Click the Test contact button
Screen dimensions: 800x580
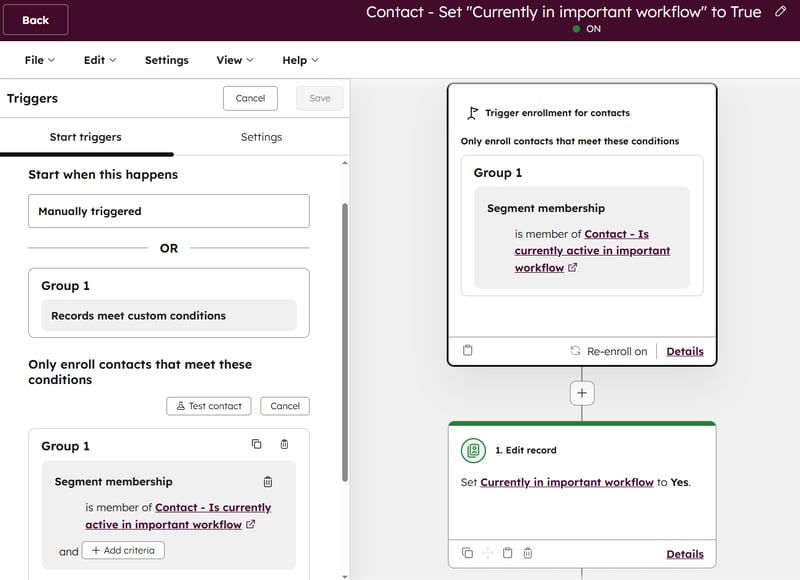click(208, 406)
